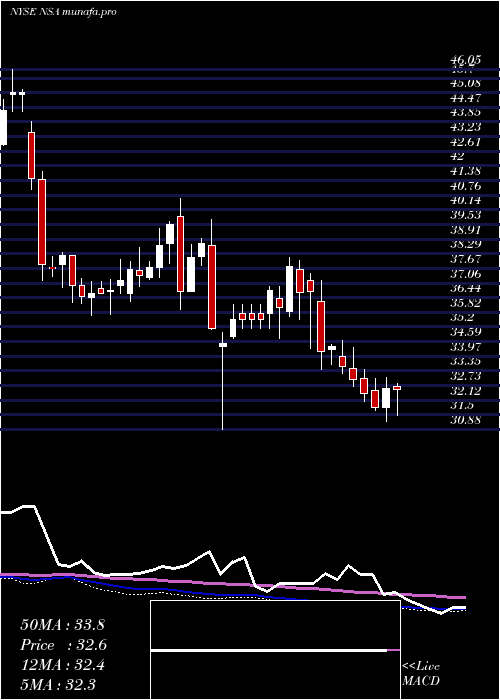Select the 33.35 price axis label

click(465, 361)
